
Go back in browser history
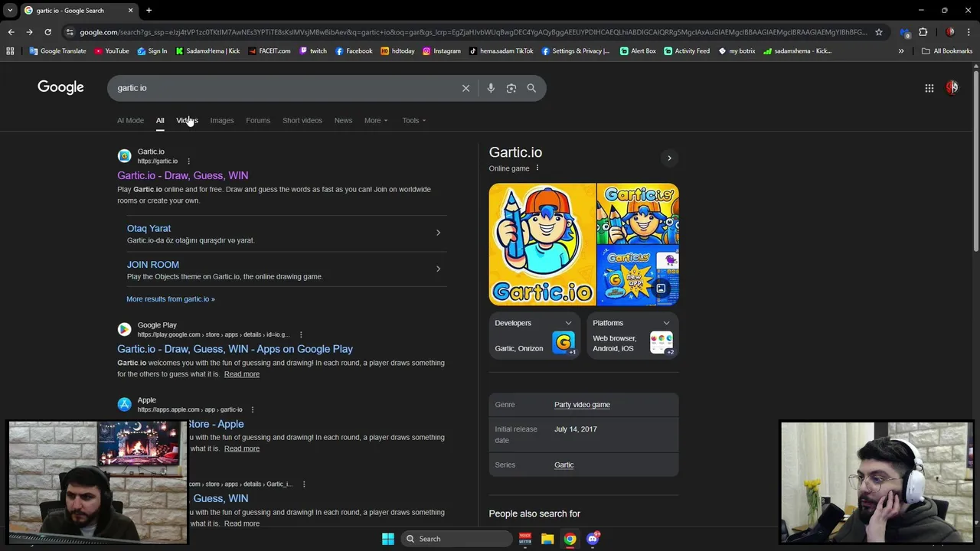point(11,32)
